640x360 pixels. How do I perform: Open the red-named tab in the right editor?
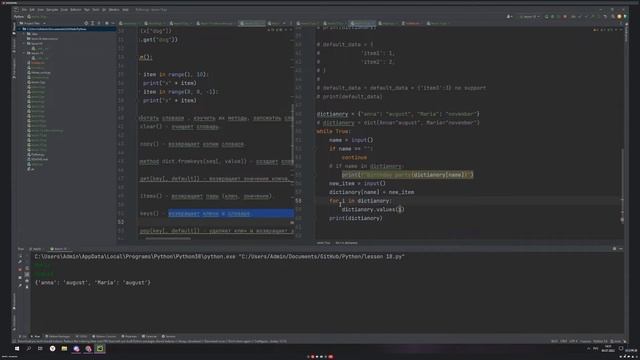pos(412,24)
